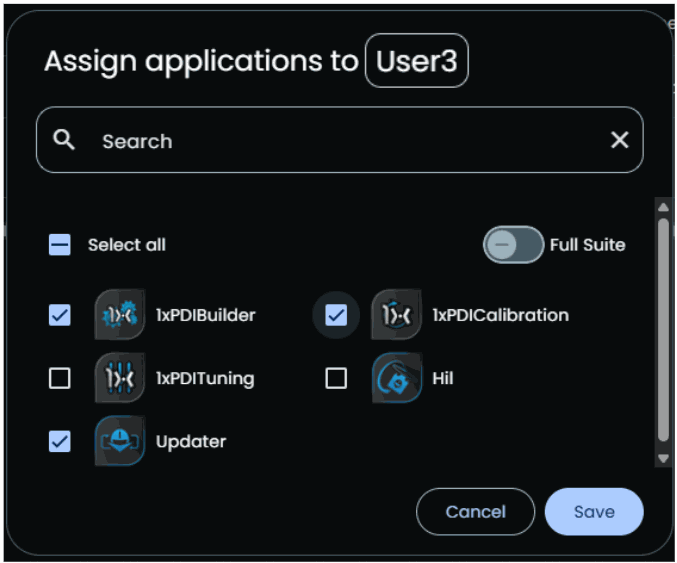This screenshot has height=563, width=677.
Task: Click the scrollbar down arrow
Action: click(662, 458)
